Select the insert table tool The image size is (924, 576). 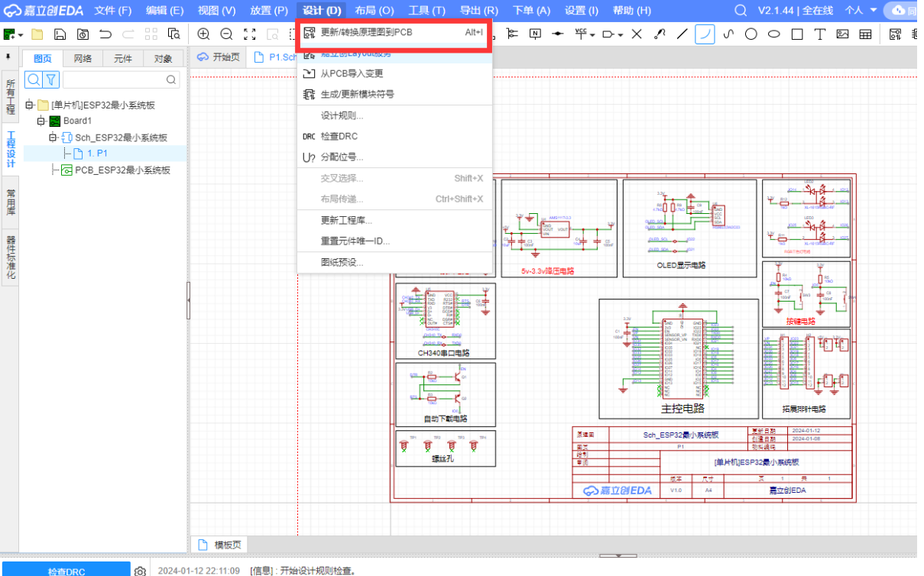click(x=866, y=34)
